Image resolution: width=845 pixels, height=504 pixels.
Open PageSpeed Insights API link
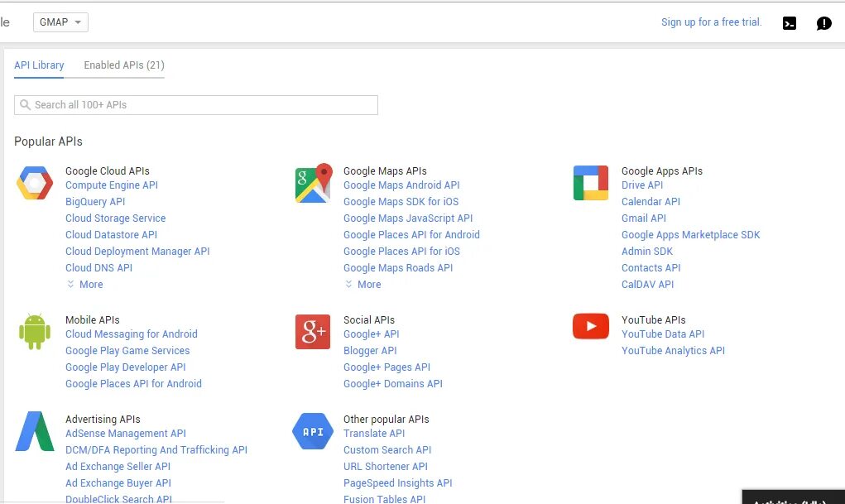point(398,483)
